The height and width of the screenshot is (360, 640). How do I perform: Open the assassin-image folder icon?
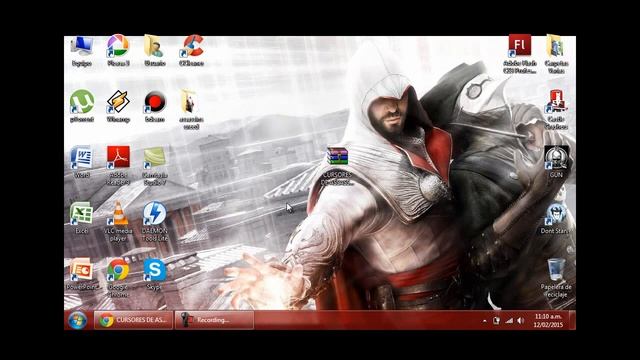[191, 109]
